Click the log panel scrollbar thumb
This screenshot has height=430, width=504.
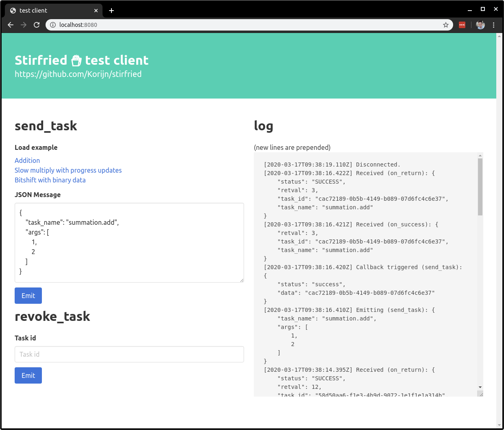[480, 187]
